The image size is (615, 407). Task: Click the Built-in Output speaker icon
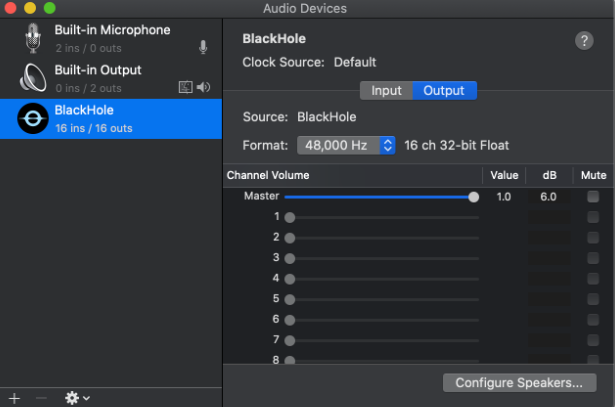pos(33,78)
